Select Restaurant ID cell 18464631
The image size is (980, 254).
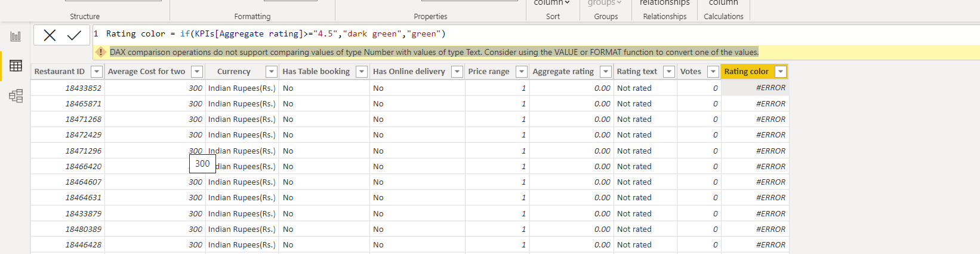point(67,197)
